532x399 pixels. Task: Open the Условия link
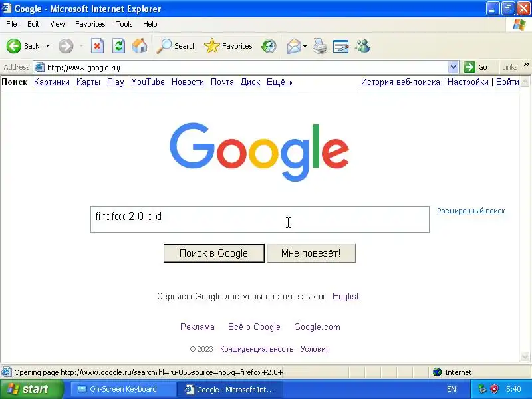point(315,349)
